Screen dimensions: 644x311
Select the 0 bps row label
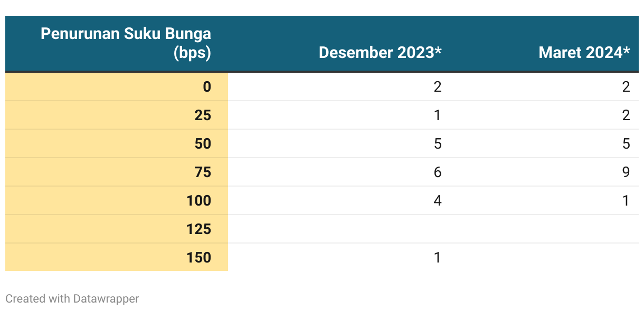206,87
